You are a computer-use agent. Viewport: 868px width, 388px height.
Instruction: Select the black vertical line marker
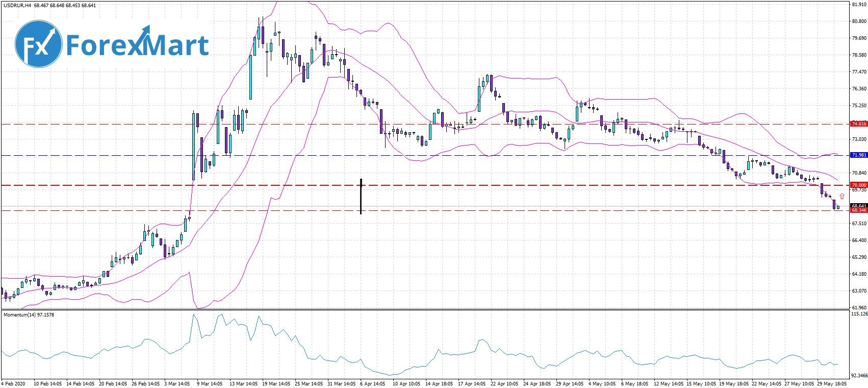pos(361,197)
